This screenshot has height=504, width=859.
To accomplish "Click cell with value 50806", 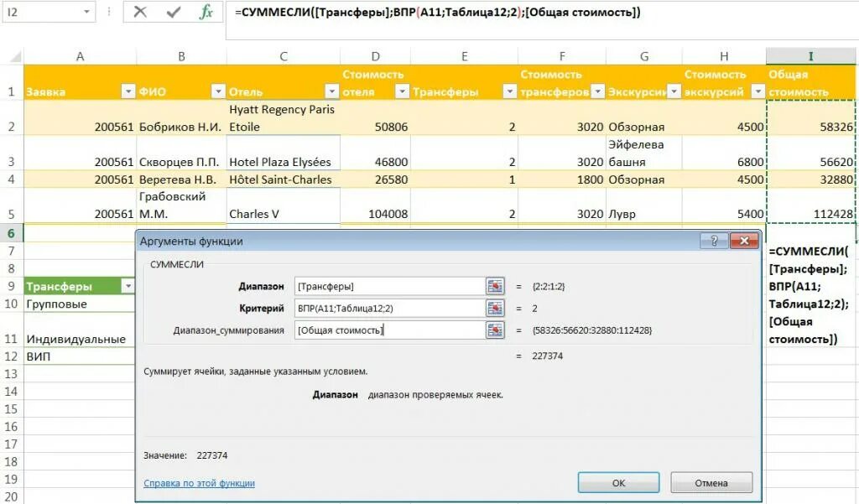I will tap(375, 117).
